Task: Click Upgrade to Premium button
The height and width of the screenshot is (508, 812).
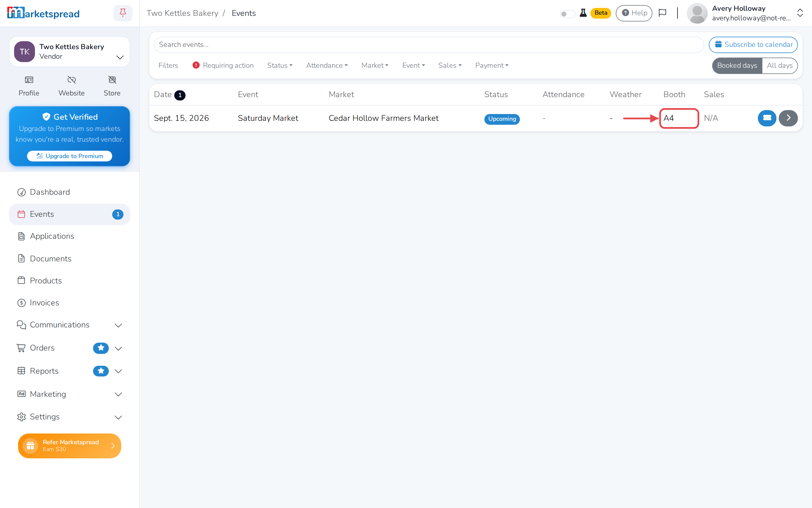Action: 69,156
